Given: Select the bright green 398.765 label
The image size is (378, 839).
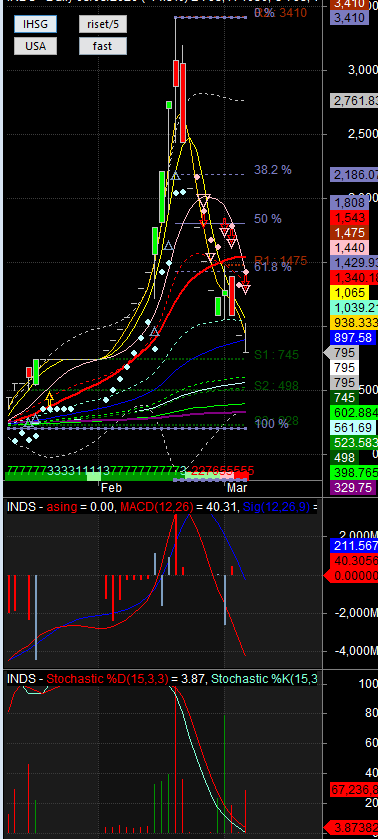Looking at the screenshot, I should pos(354,473).
